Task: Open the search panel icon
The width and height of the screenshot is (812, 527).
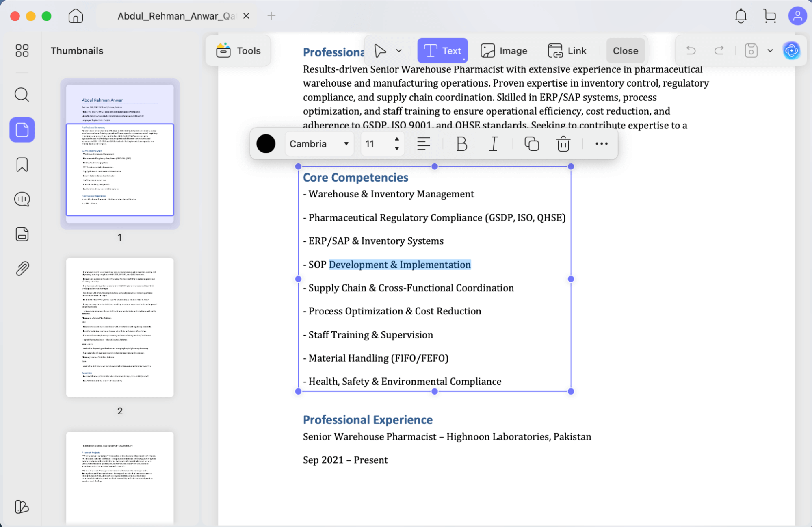Action: coord(22,95)
